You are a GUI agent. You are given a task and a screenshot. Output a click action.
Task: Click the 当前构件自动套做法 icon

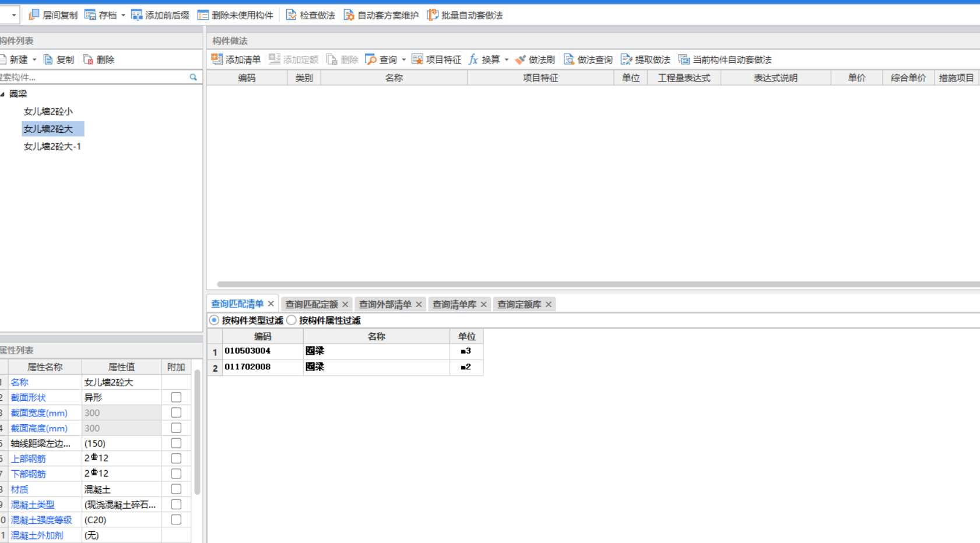pyautogui.click(x=684, y=59)
